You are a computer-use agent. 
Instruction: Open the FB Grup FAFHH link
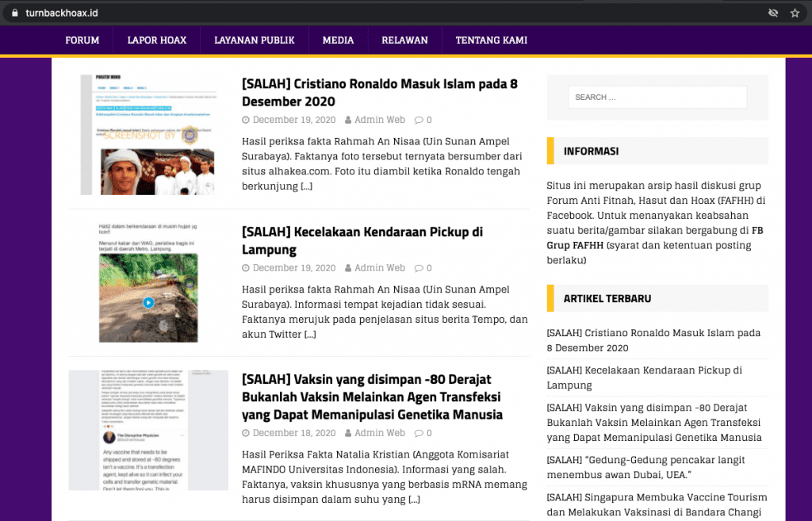click(x=654, y=238)
